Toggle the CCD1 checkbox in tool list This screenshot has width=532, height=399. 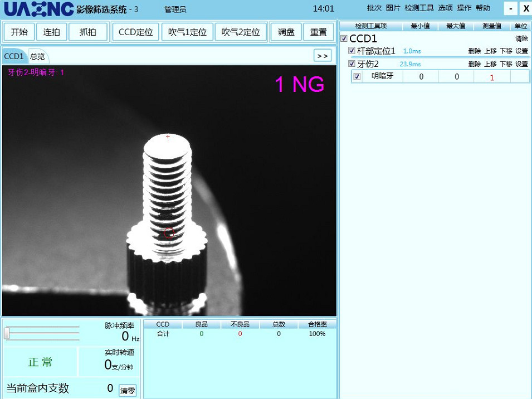[344, 39]
